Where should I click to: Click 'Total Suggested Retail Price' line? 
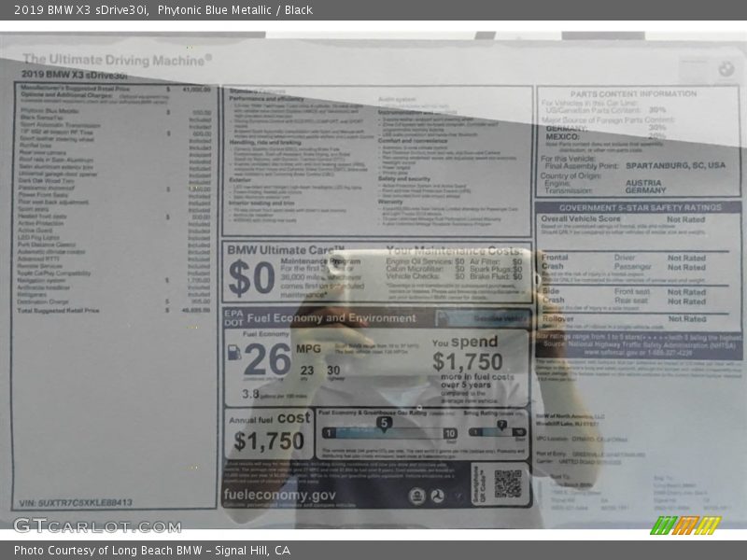[114, 311]
